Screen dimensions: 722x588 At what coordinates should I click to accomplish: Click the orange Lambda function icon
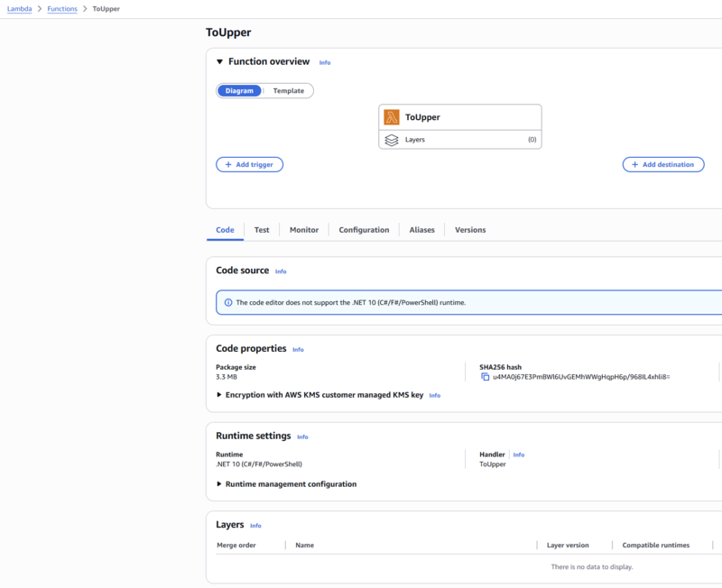(x=392, y=117)
